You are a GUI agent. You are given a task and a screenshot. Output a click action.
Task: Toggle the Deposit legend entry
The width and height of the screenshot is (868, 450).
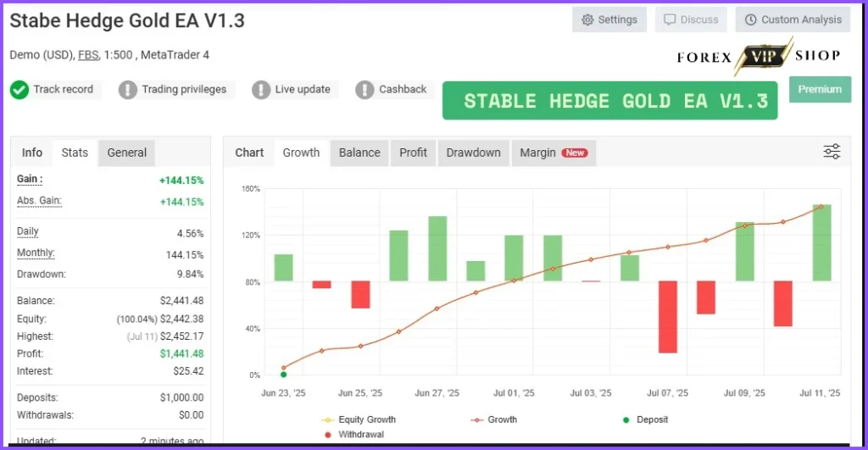tap(645, 419)
